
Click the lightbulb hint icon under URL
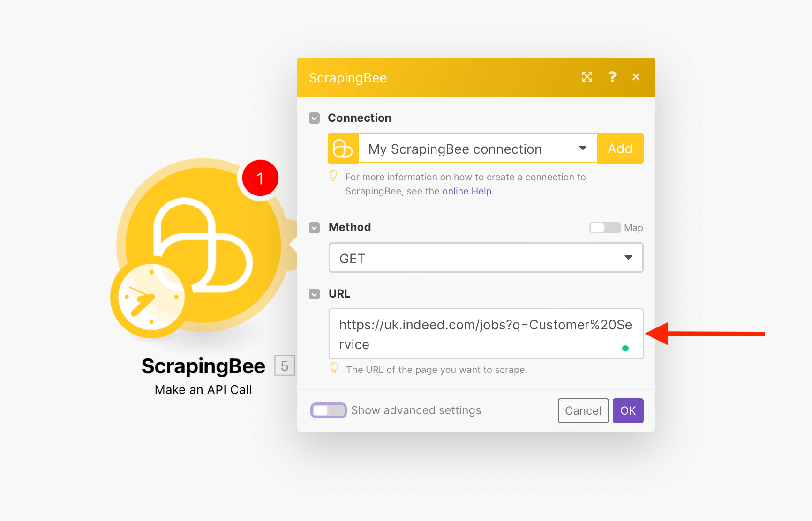334,368
